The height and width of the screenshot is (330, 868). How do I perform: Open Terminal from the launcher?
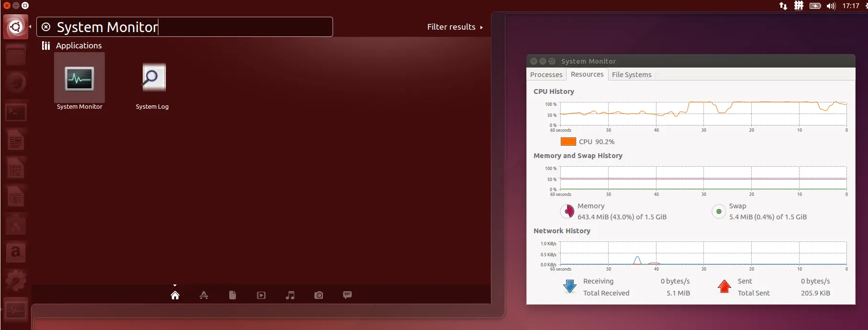(x=16, y=112)
